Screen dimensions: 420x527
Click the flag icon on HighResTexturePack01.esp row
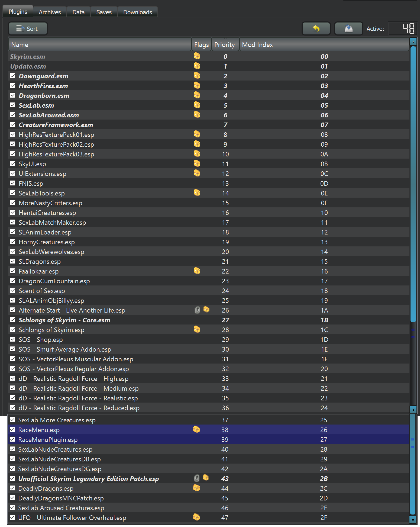[x=197, y=134]
